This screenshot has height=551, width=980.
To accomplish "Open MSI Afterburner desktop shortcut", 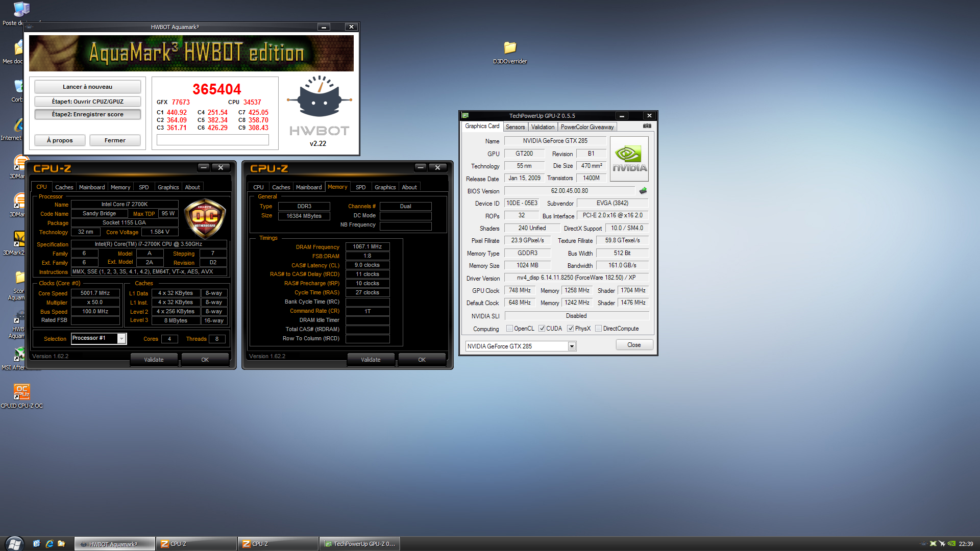I will (x=18, y=358).
